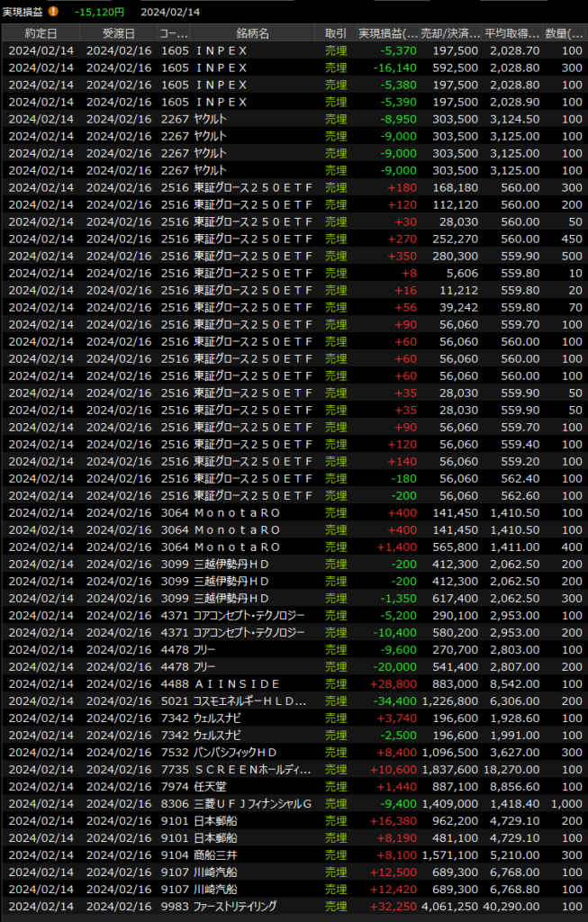Sort by the 受渡日 column header
The image size is (588, 922).
coord(119,33)
